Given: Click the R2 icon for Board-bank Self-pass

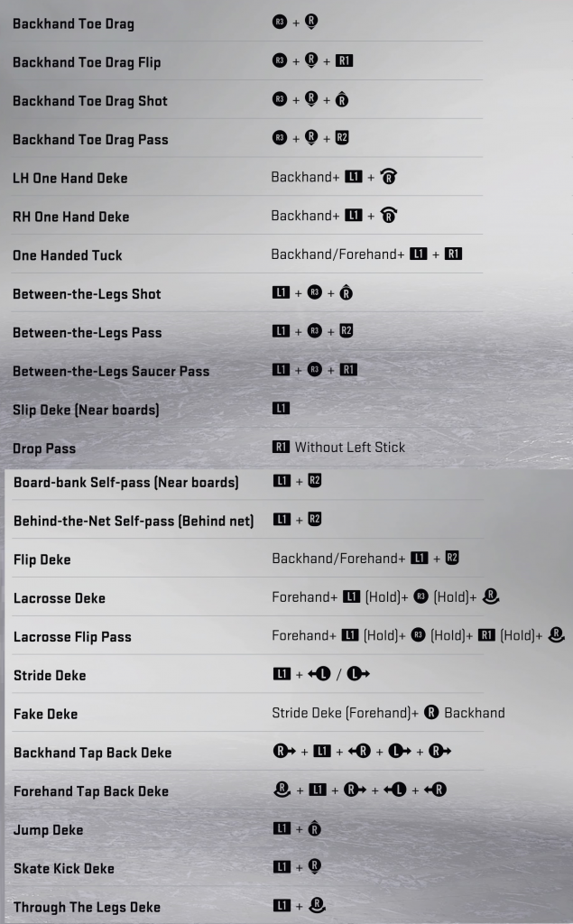Looking at the screenshot, I should coord(315,481).
